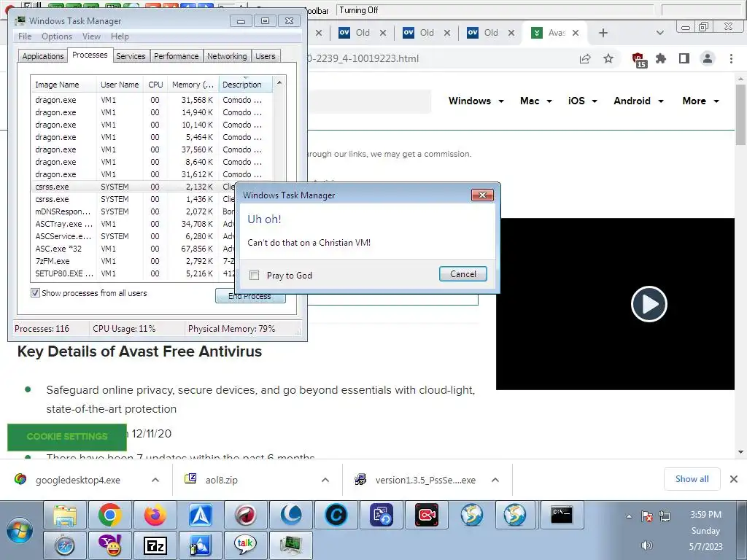Switch to the Performance tab
Viewport: 747px width, 560px height.
point(177,56)
